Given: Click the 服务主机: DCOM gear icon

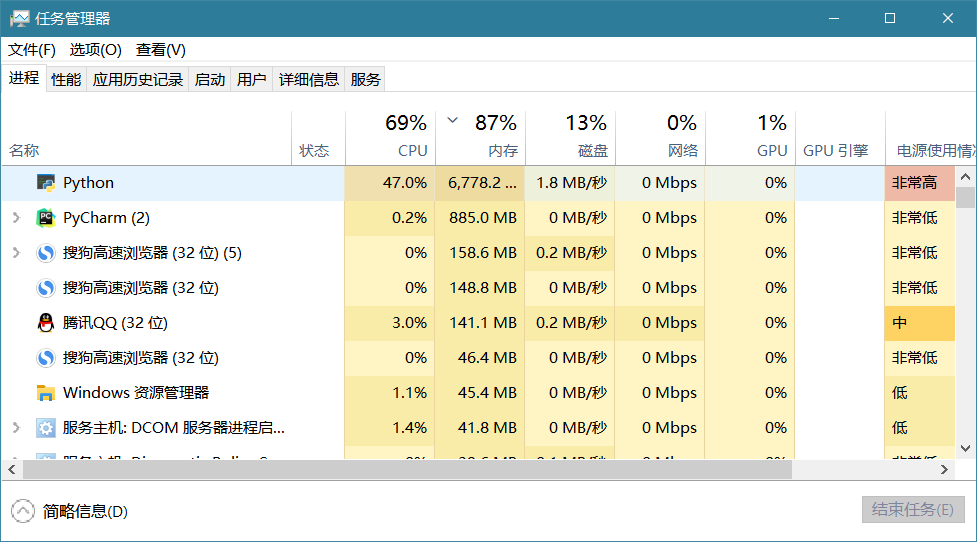Looking at the screenshot, I should click(45, 428).
